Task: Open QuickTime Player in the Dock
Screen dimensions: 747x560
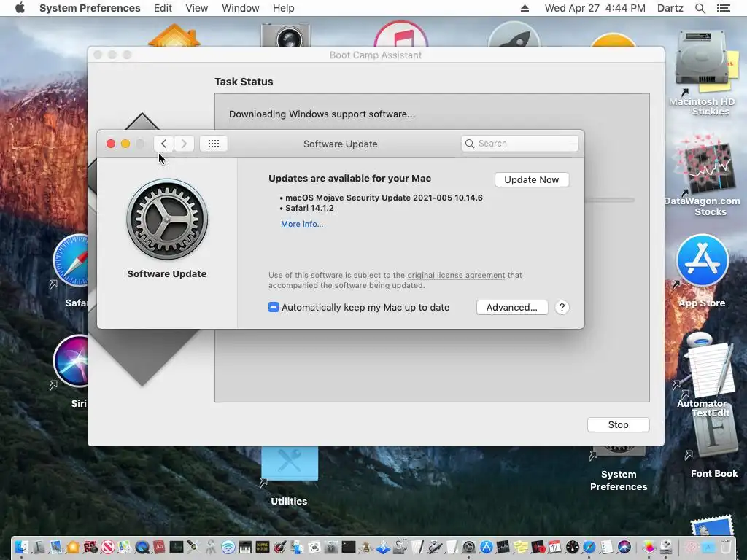Action: tap(142, 547)
